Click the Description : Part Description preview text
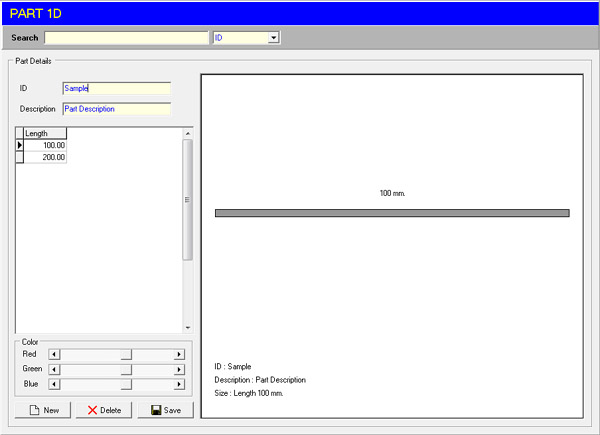This screenshot has width=600, height=435. click(260, 380)
